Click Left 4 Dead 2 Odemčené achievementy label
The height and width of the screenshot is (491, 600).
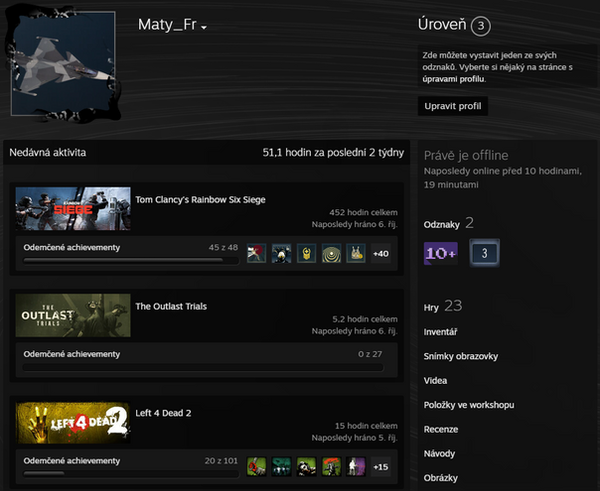[x=72, y=461]
